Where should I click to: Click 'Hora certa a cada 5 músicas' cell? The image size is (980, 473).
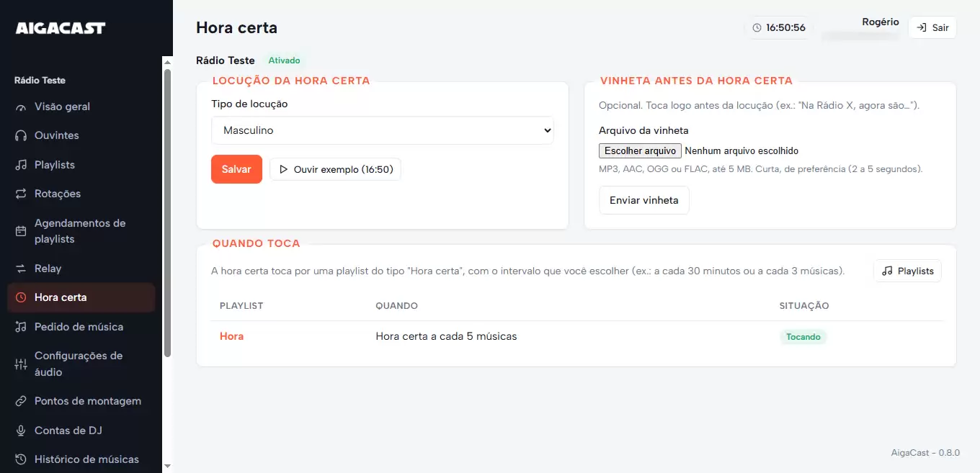(x=447, y=336)
